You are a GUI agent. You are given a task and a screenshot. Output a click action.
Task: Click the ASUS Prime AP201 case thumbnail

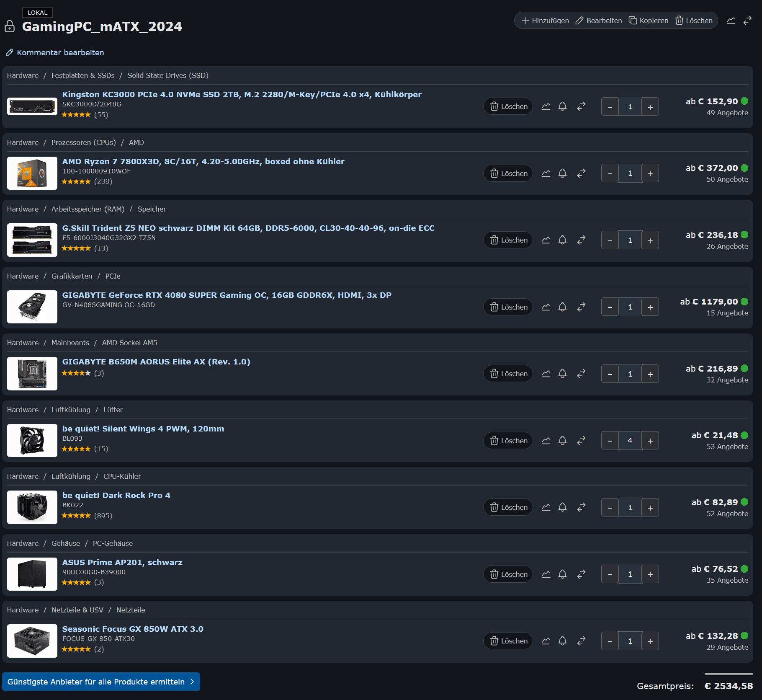32,574
